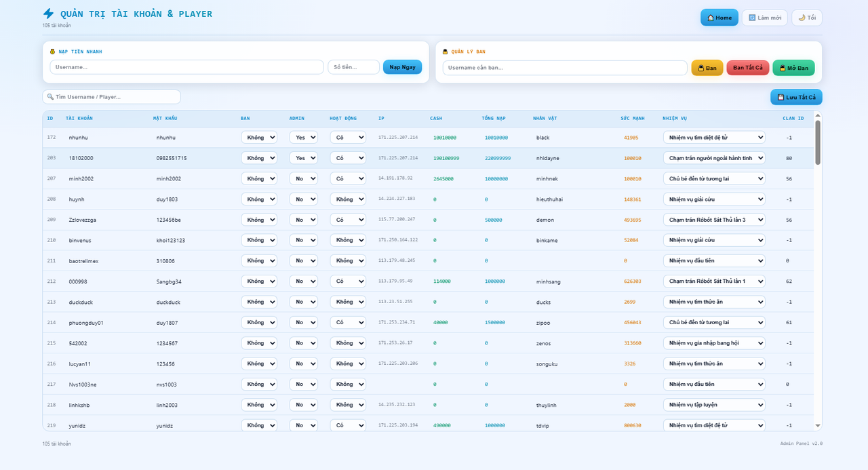Toggle dark mode with the Tối button
Screen dimensions: 868x470
[807, 18]
